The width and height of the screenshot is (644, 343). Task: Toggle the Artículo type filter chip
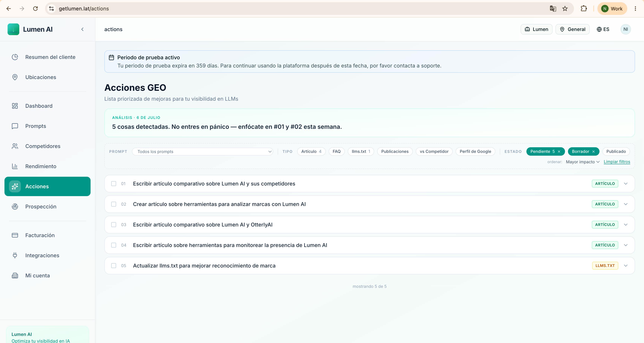(311, 152)
